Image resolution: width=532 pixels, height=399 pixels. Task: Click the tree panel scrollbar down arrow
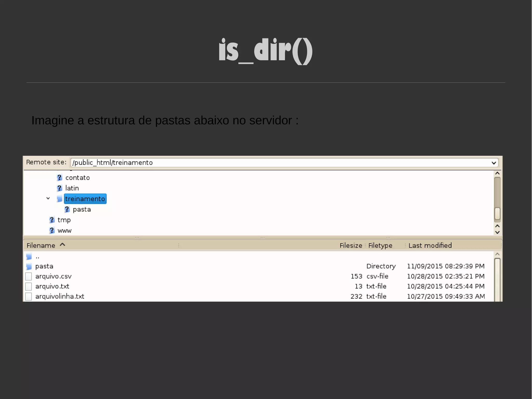point(497,232)
